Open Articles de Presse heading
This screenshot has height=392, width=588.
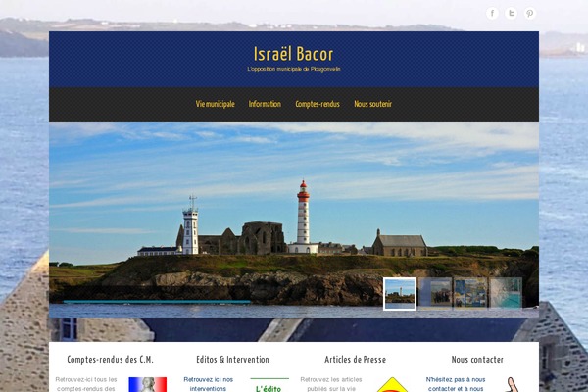click(x=355, y=360)
